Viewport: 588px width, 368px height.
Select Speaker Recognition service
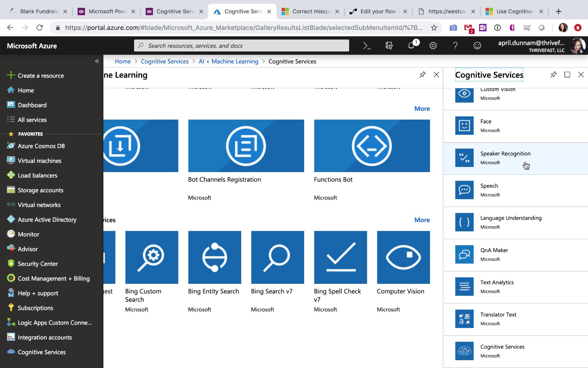(516, 158)
